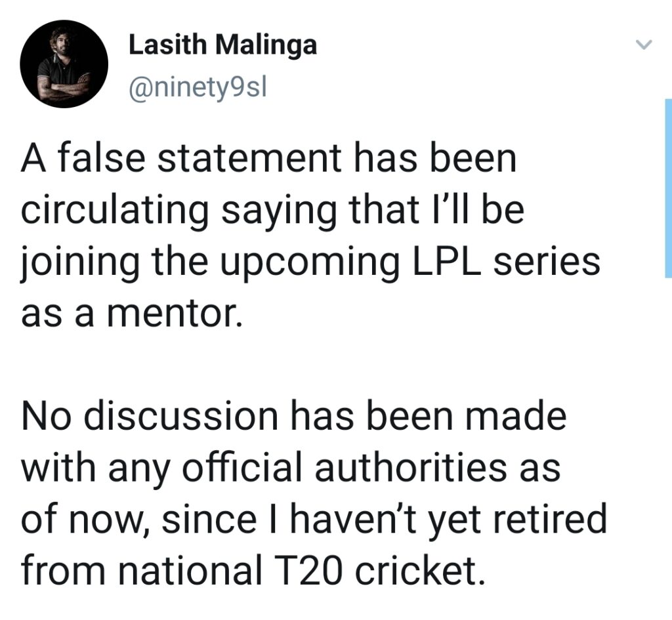Click the display name Lasith Malinga

pyautogui.click(x=222, y=45)
